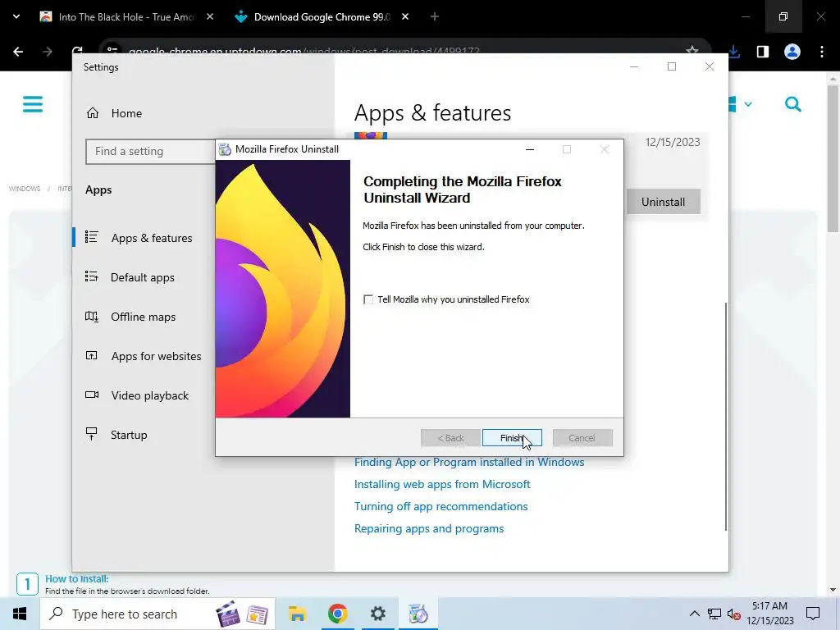This screenshot has width=840, height=630.
Task: Open Finding App or Program installed link
Action: pyautogui.click(x=469, y=462)
